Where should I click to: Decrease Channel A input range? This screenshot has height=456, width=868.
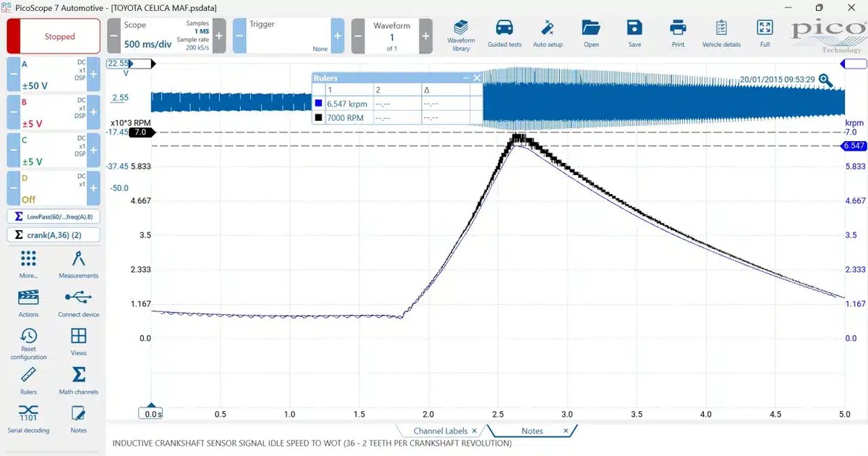coord(13,75)
